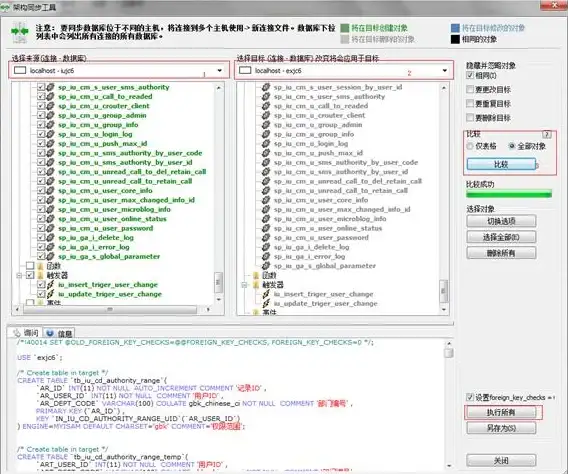Viewport: 568px width, 474px height.
Task: Click procedure icon of sp_iu_cm_u_call_to_readed in target tree
Action: click(x=266, y=106)
